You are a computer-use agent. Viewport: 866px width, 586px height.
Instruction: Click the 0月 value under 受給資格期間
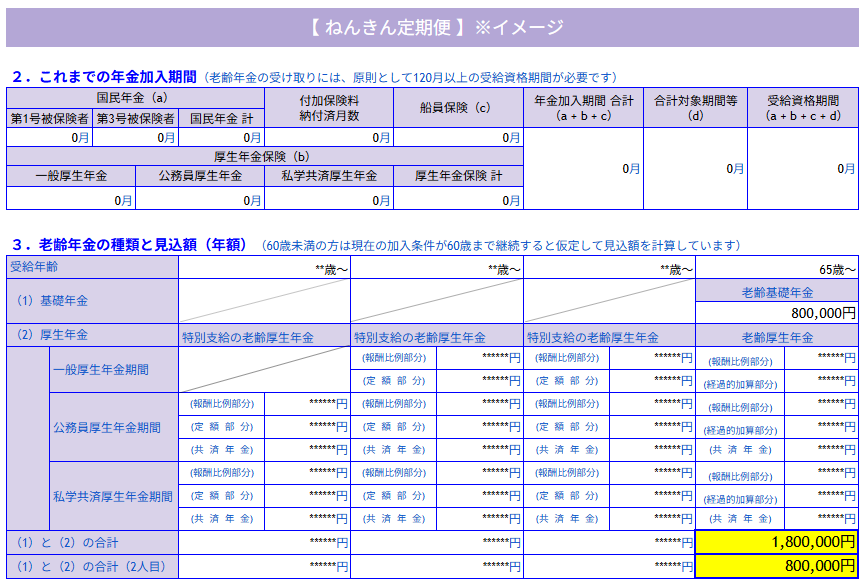click(x=804, y=168)
